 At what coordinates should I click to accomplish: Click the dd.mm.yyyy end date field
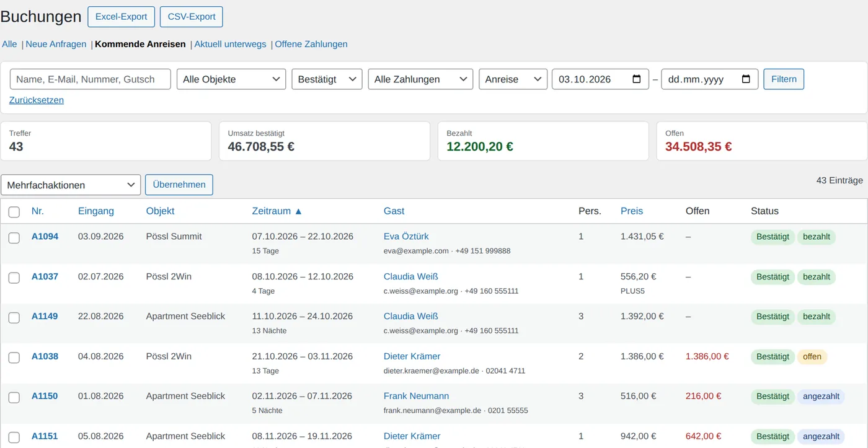[x=710, y=79]
